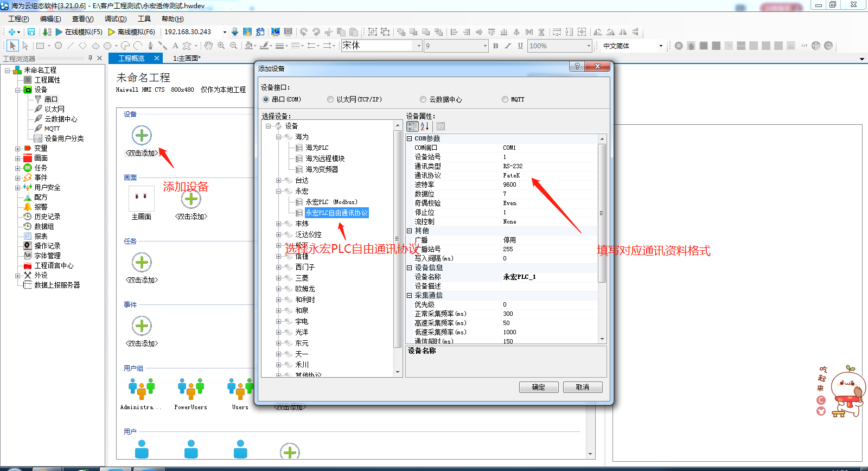Select 永宏PLC (Modbus) in device tree
868x471 pixels.
click(x=331, y=202)
